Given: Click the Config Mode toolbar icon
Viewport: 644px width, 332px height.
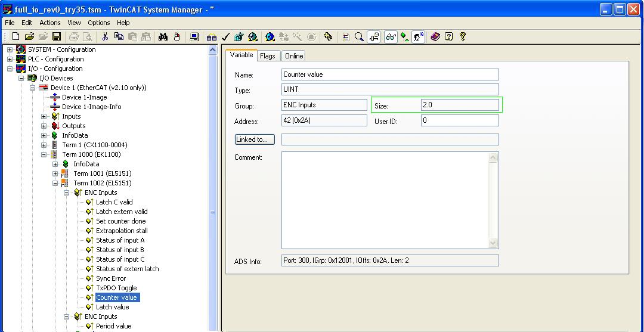Looking at the screenshot, I should (x=270, y=36).
